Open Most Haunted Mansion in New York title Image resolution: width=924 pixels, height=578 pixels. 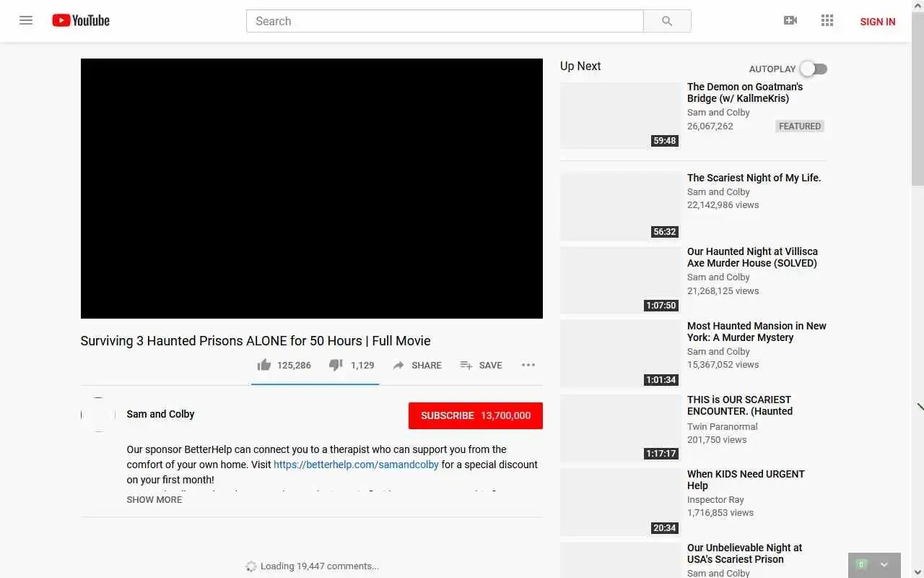tap(757, 332)
